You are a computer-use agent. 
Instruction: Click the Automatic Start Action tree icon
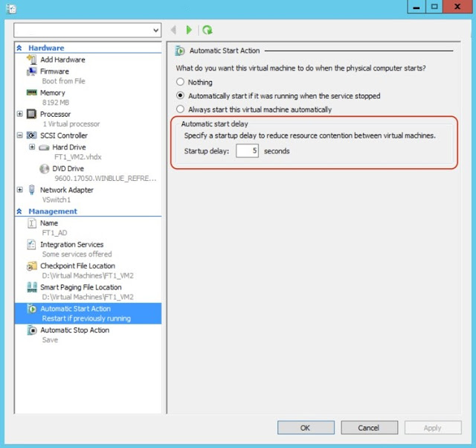click(31, 309)
